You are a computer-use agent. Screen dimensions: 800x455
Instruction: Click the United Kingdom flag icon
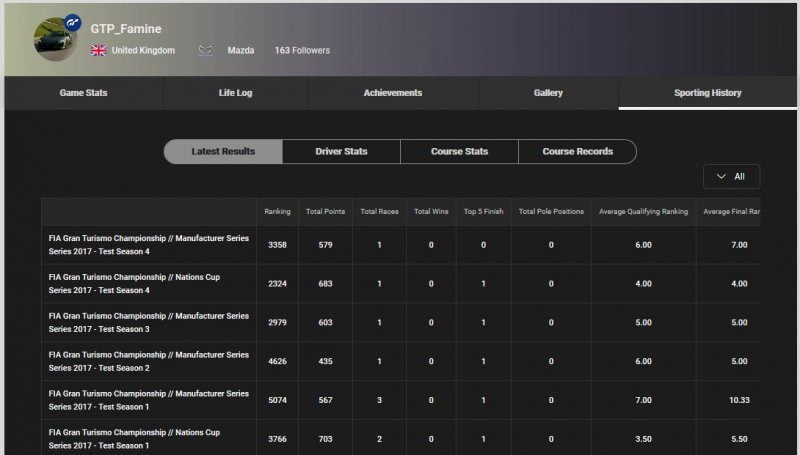click(x=98, y=50)
